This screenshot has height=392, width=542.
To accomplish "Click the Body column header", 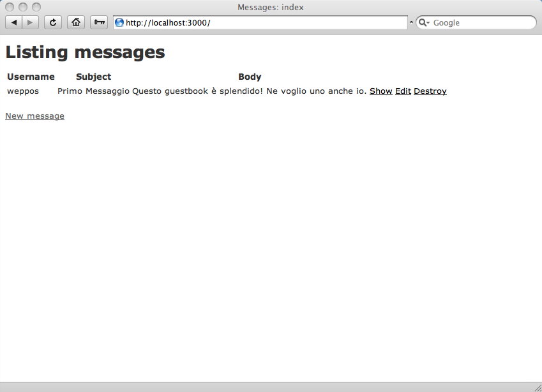I will [250, 77].
